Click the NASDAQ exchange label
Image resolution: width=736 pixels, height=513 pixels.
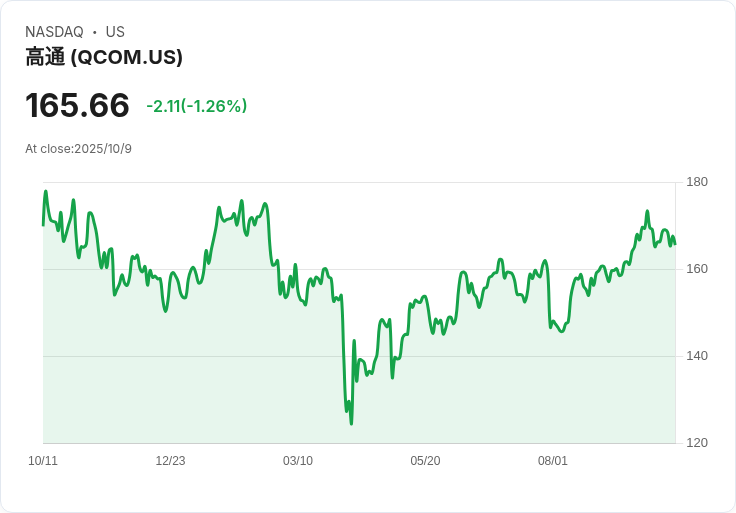pos(54,32)
